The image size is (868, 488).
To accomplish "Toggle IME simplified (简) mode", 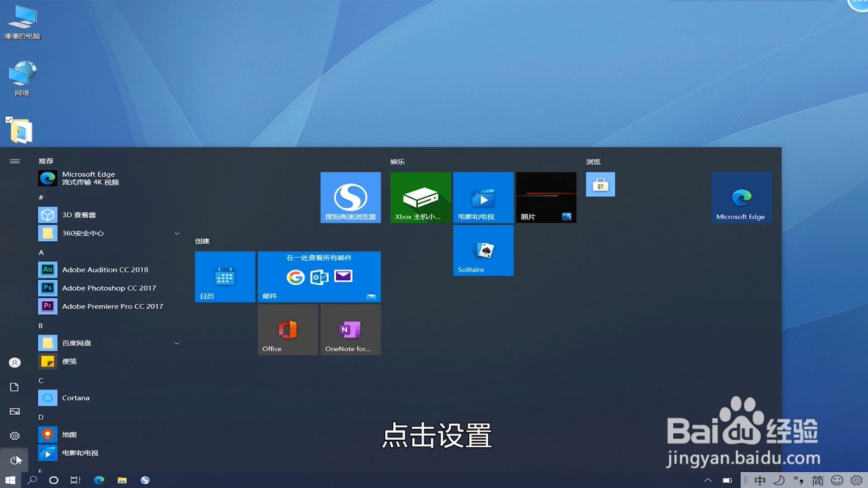I will [x=818, y=480].
